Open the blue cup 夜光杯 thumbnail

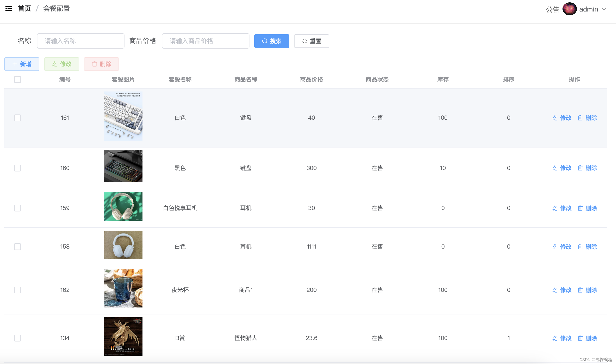(123, 289)
